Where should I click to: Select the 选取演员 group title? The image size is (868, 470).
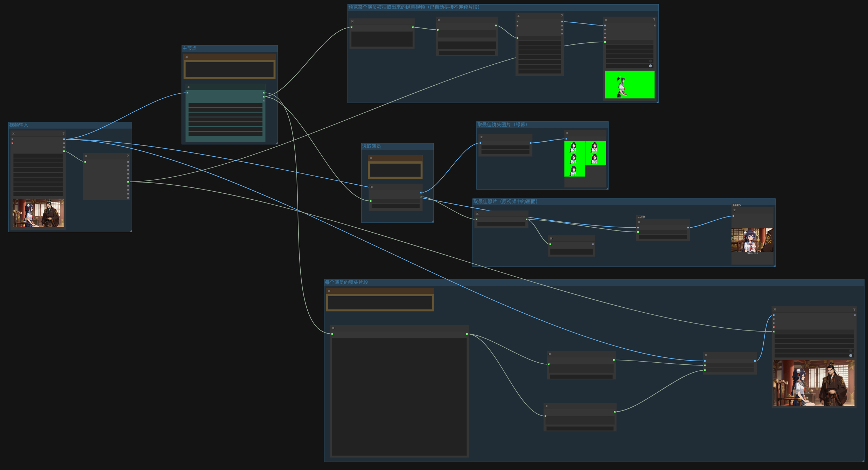pos(371,146)
